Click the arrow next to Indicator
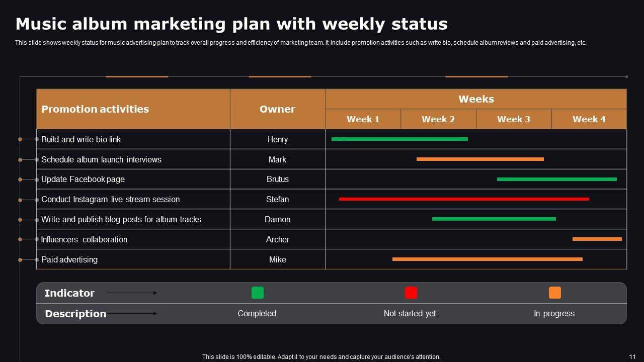644x362 pixels. (132, 293)
